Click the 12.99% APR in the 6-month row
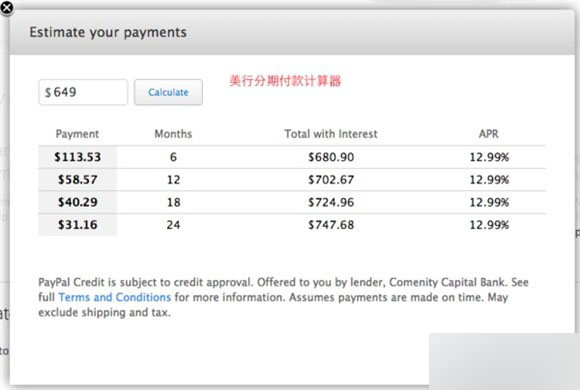 pos(489,157)
